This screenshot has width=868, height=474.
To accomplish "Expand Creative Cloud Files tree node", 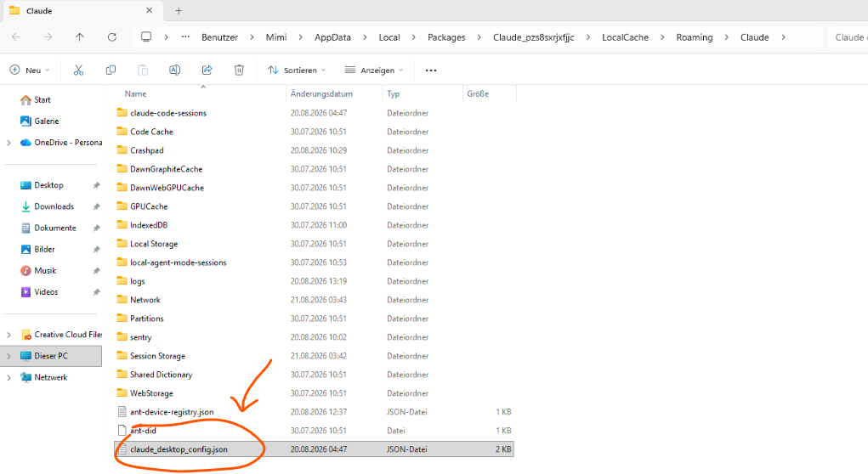I will pos(9,335).
